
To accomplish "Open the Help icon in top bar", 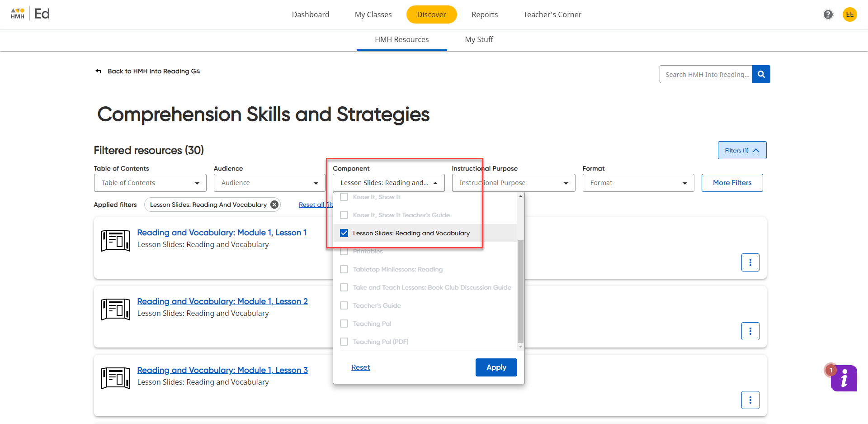I will (828, 14).
